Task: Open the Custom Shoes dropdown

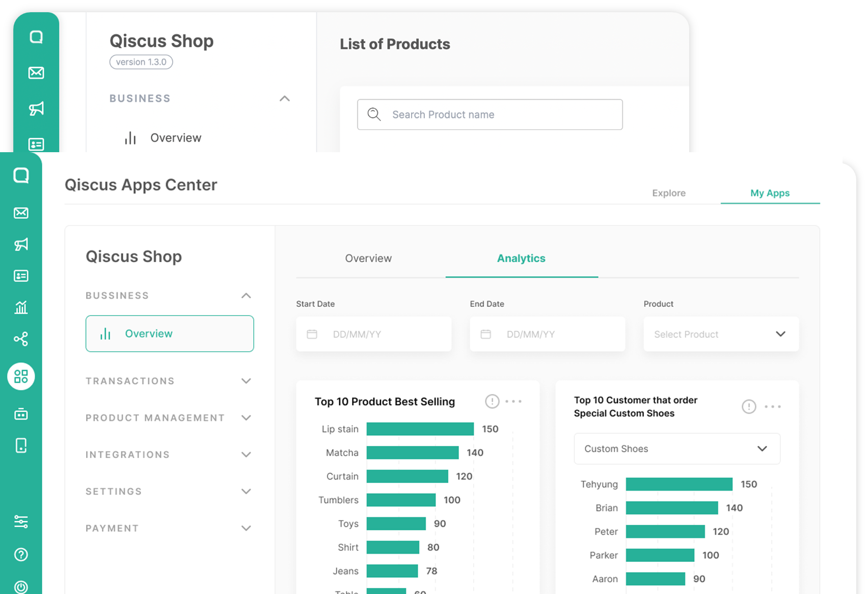Action: point(676,448)
